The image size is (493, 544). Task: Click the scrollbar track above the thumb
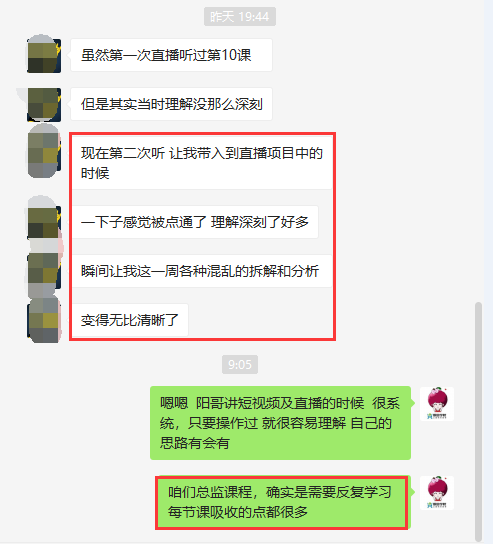[478, 151]
